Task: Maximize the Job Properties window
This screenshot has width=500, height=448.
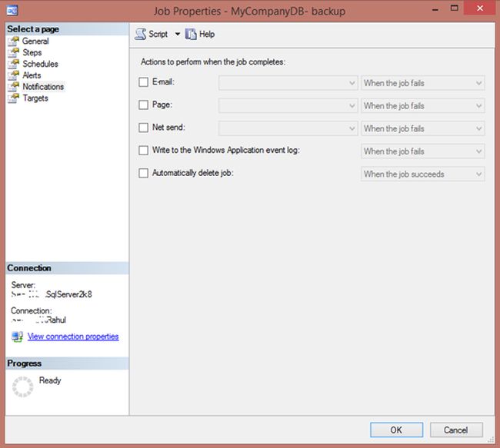Action: click(x=455, y=8)
